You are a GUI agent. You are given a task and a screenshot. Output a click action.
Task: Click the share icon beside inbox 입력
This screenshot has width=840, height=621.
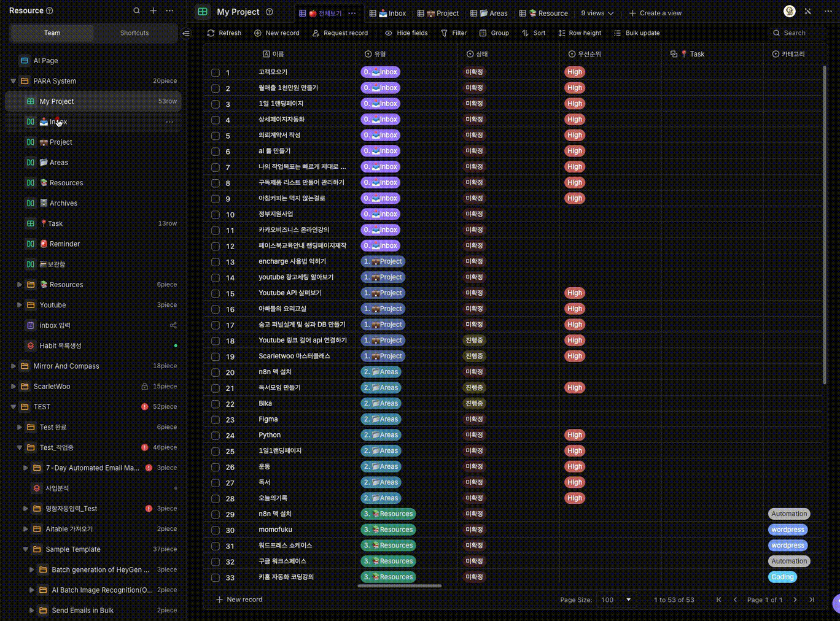[173, 325]
